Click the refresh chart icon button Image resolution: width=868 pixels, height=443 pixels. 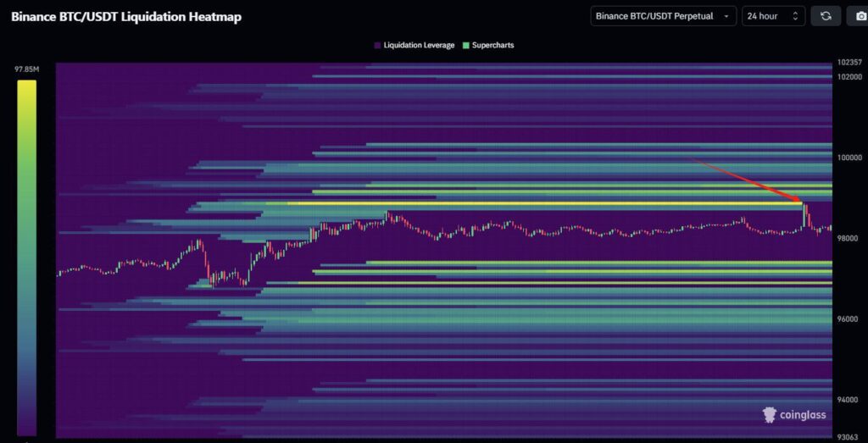[826, 16]
